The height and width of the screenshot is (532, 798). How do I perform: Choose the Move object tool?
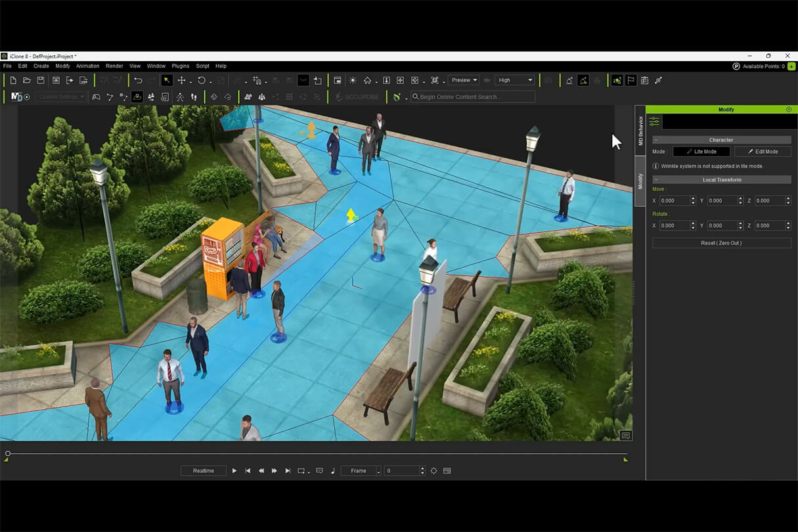(x=181, y=80)
